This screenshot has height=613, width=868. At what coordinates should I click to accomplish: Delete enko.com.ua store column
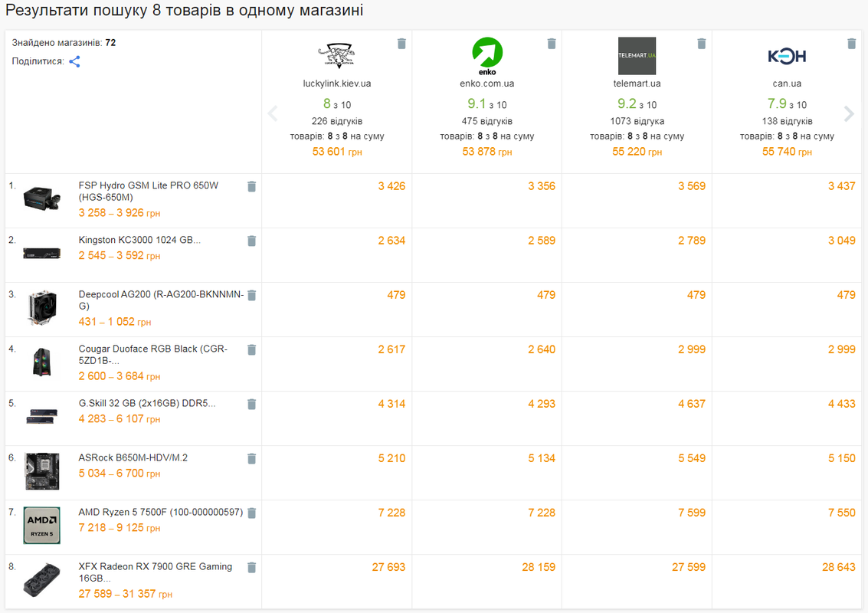[552, 44]
